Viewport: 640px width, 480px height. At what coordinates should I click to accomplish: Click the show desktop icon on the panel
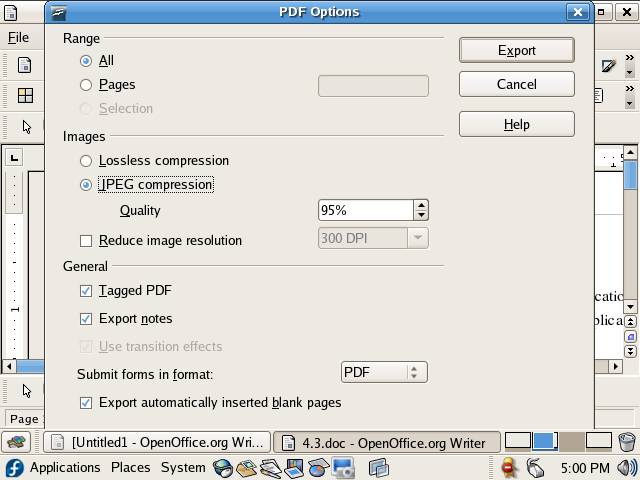[x=15, y=442]
